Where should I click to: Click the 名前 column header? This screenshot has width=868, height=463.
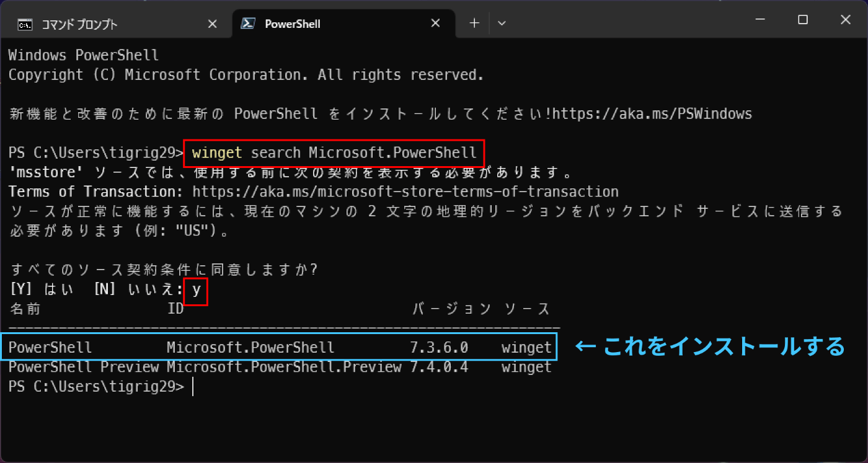[x=25, y=309]
